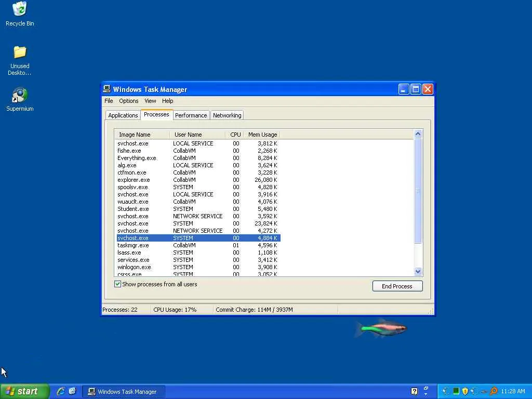Click the Start button
This screenshot has width=532, height=399.
pos(25,391)
